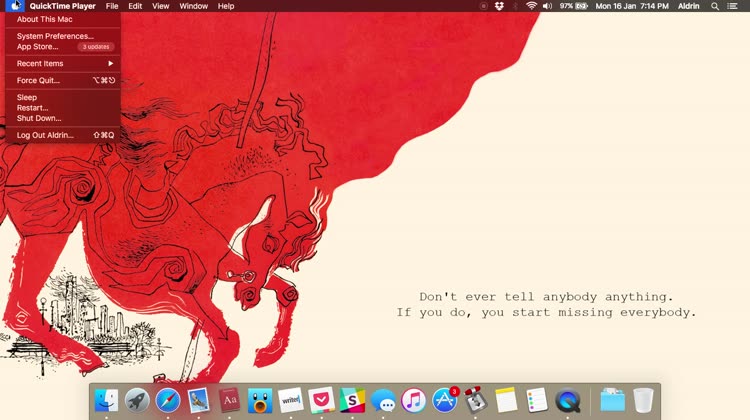750x420 pixels.
Task: Click the Bluetooth menu bar icon
Action: pyautogui.click(x=515, y=6)
